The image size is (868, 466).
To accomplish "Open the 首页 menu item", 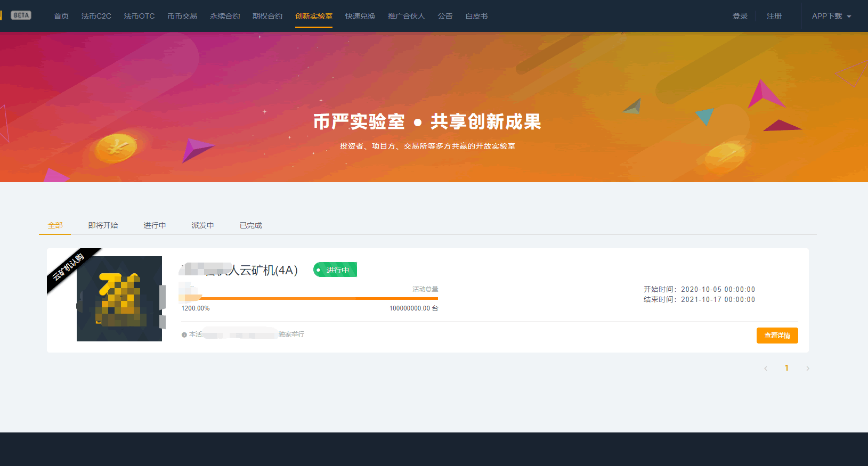I will (x=61, y=16).
